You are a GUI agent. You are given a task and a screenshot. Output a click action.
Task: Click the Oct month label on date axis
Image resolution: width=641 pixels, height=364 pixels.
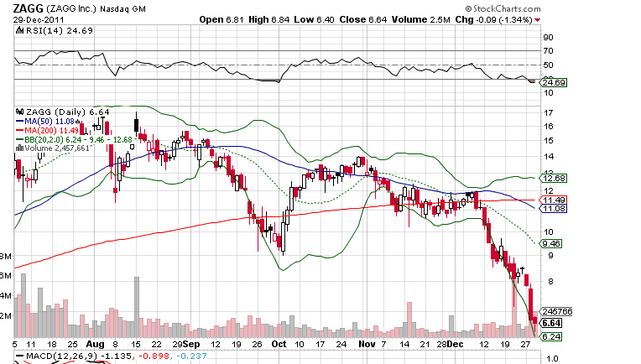279,344
